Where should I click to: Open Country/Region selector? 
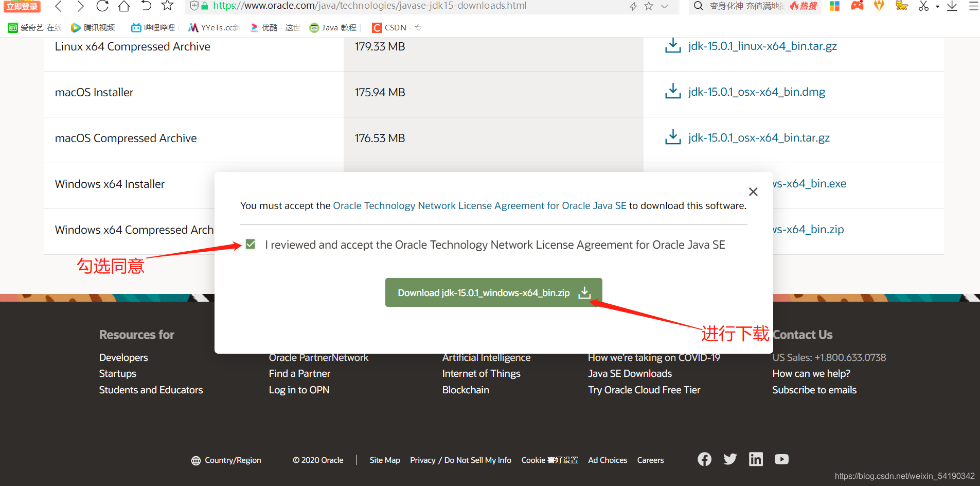(x=226, y=460)
